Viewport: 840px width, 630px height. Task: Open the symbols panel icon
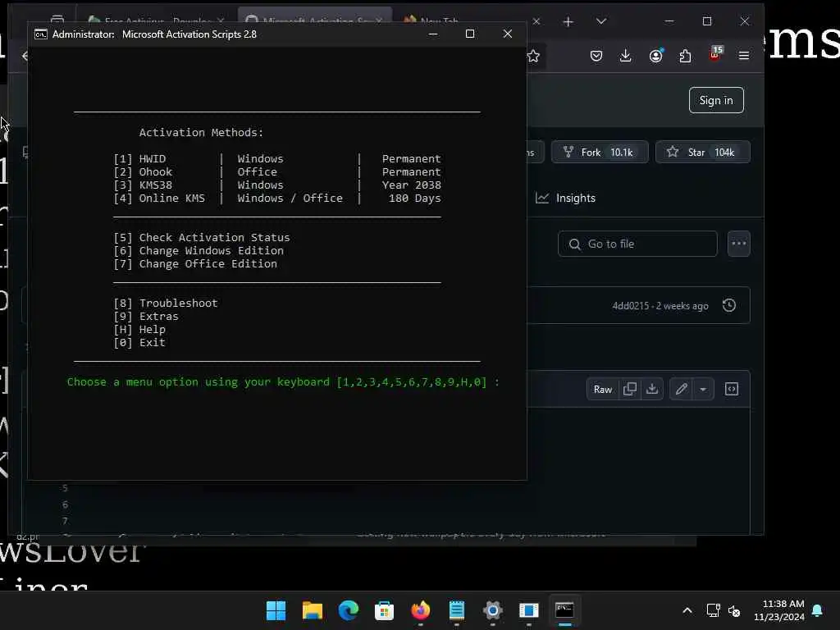(732, 389)
